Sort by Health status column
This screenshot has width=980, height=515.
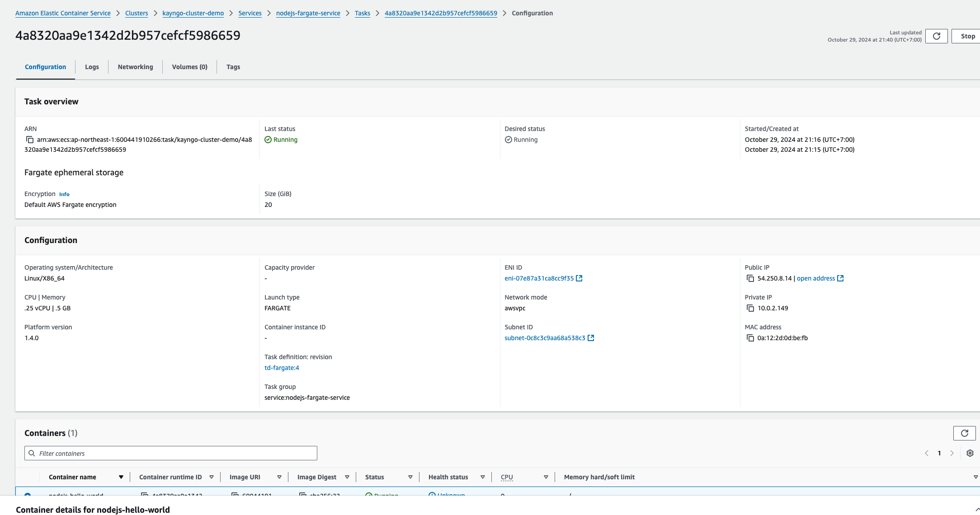(483, 477)
